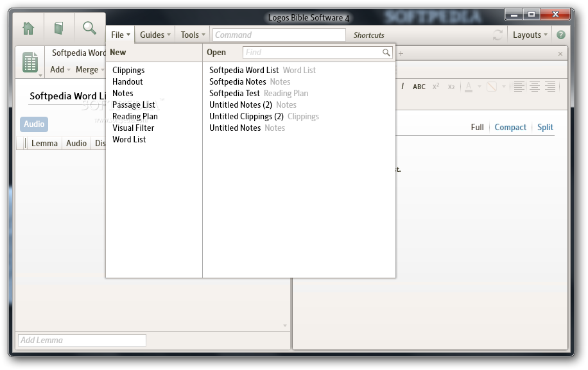Switch to Compact view
This screenshot has width=588, height=370.
510,128
